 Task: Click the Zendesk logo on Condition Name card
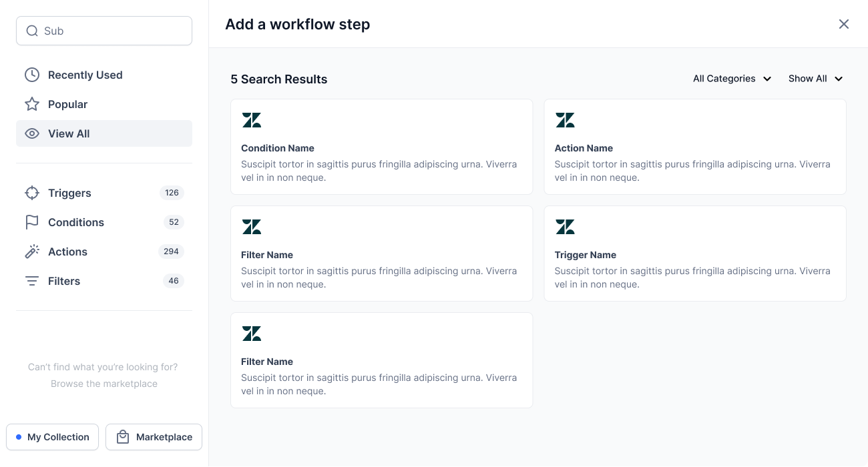coord(252,120)
